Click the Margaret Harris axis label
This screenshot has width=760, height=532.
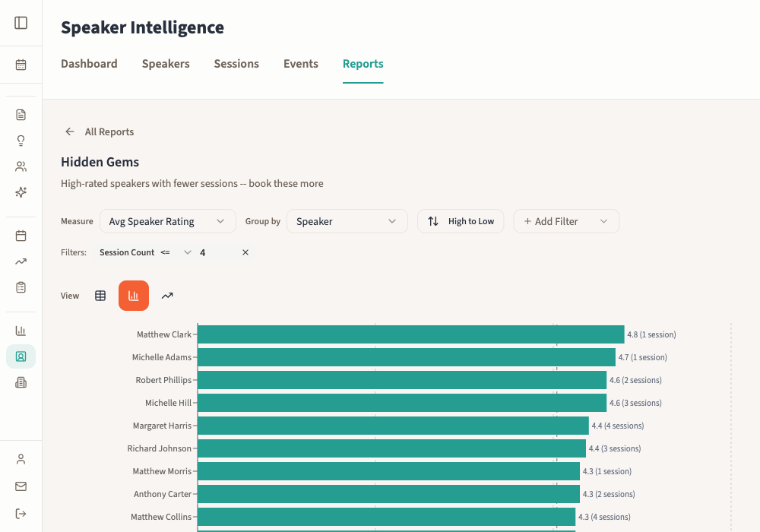(163, 426)
